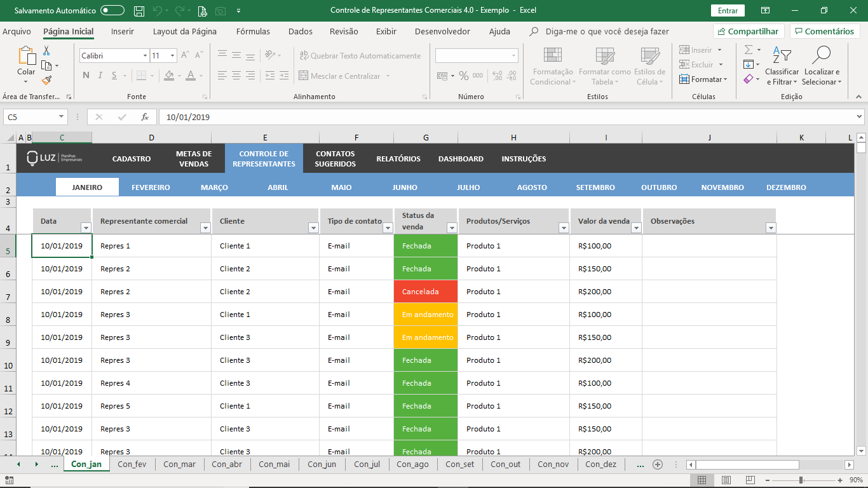This screenshot has height=488, width=868.
Task: Click the percent style icon
Action: coord(464,76)
